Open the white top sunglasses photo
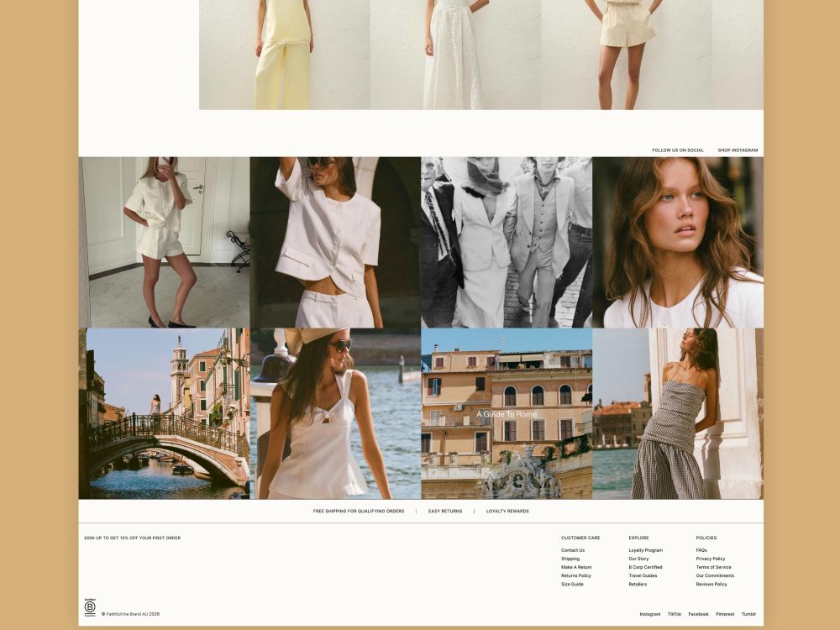 (x=335, y=413)
